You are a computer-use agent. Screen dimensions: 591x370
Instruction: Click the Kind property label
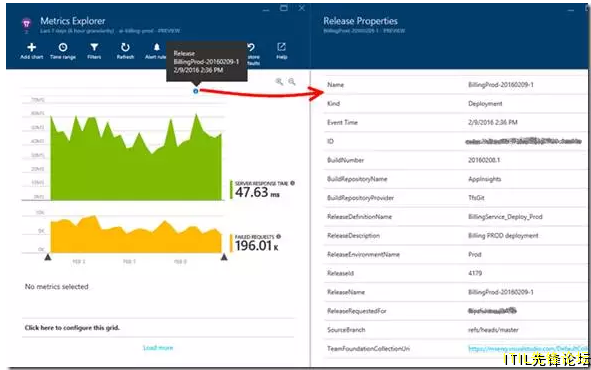(334, 104)
